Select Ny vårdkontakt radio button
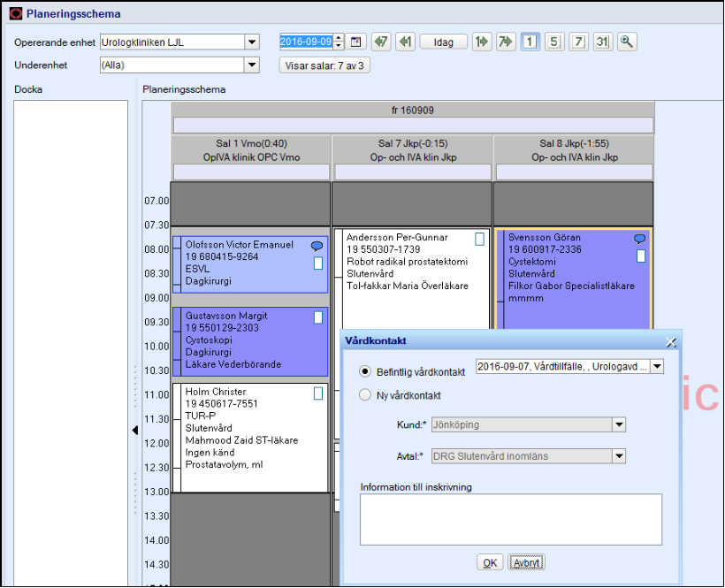 [365, 396]
